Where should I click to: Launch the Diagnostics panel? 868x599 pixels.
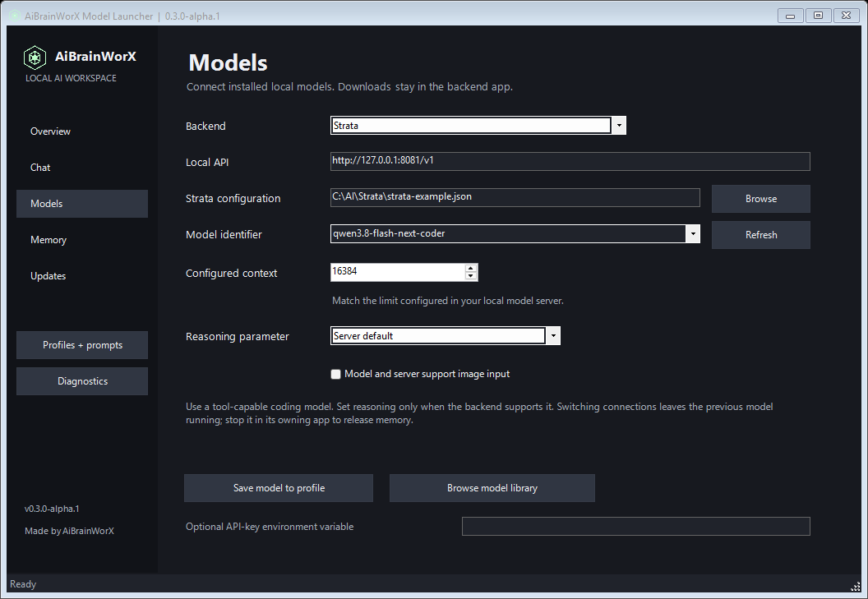point(82,381)
